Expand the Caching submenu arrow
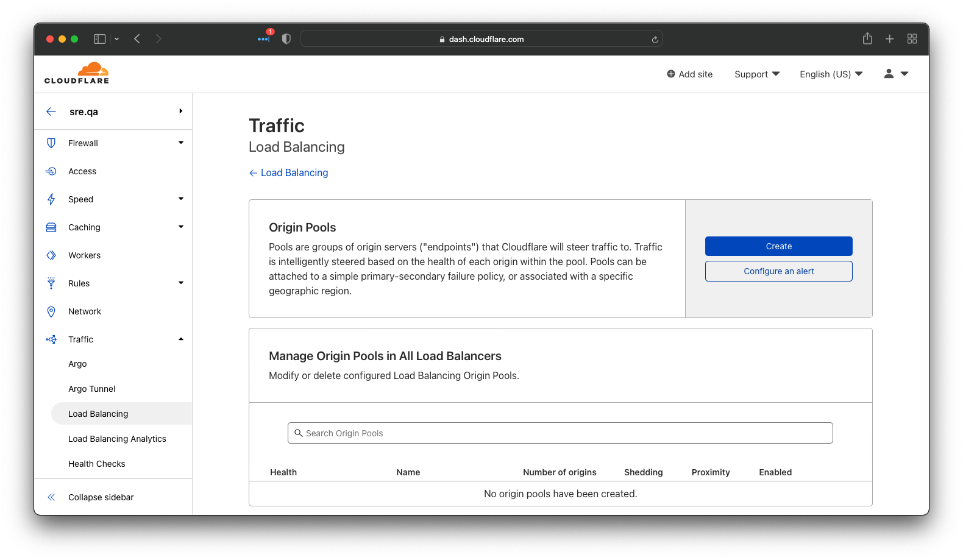963x560 pixels. click(181, 227)
